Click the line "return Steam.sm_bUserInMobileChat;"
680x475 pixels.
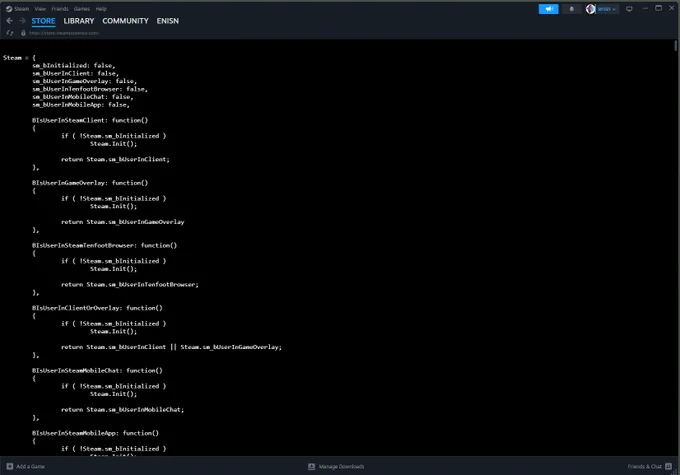tap(123, 409)
